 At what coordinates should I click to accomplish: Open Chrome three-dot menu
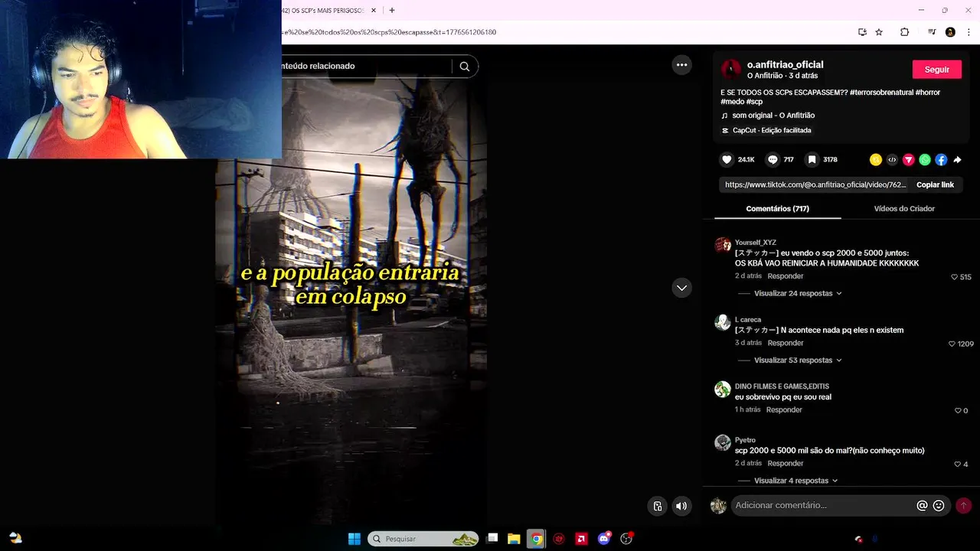(x=968, y=32)
